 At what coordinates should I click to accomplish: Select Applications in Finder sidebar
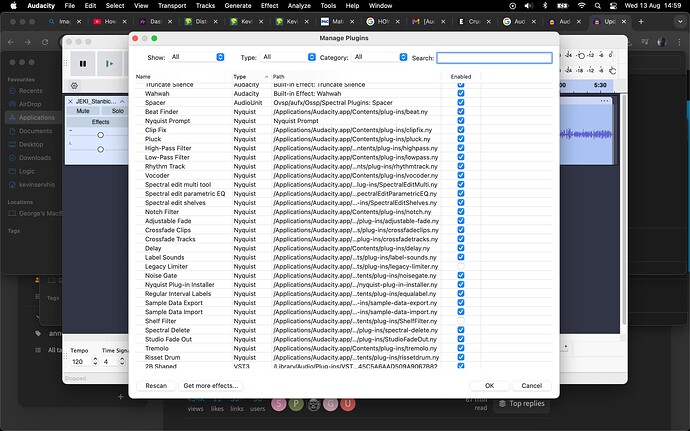(x=32, y=117)
